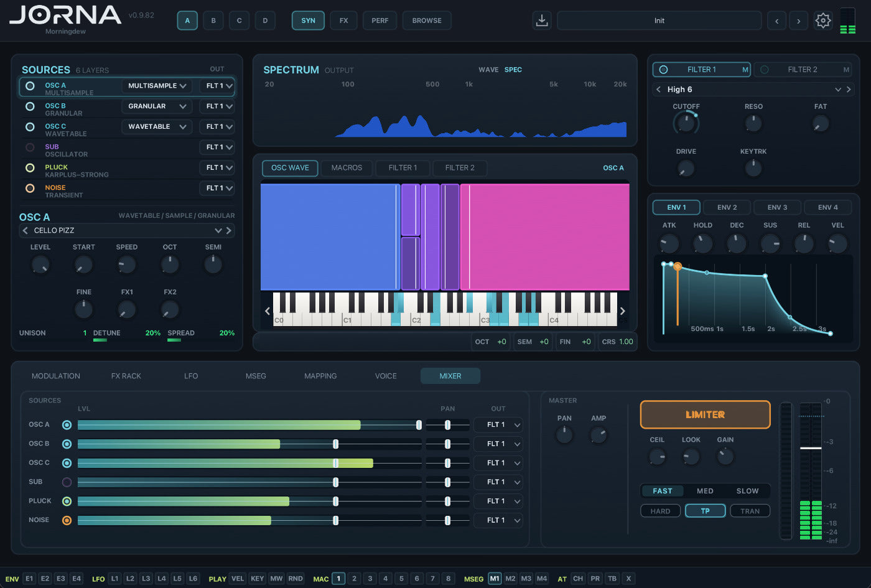871x588 pixels.
Task: Select next filter type arrow beside High 6
Action: [x=849, y=90]
